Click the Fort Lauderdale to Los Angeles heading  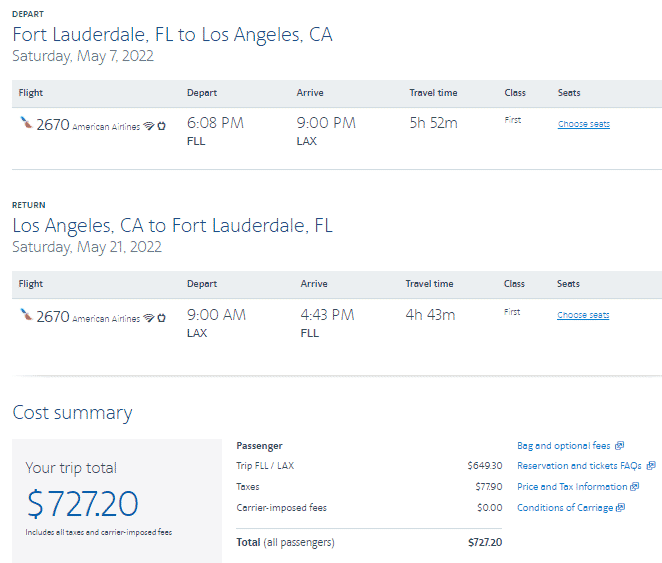tap(172, 35)
